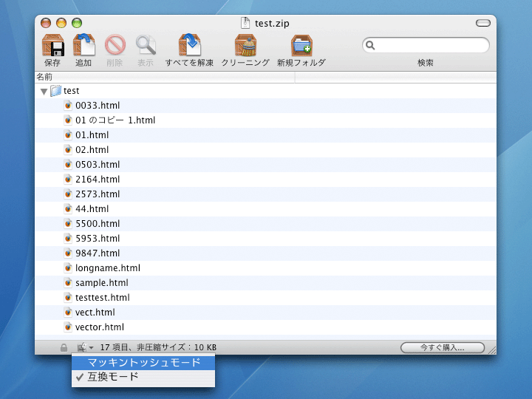This screenshot has width=532, height=399.
Task: Click the magnifier icon in search field
Action: pyautogui.click(x=370, y=45)
